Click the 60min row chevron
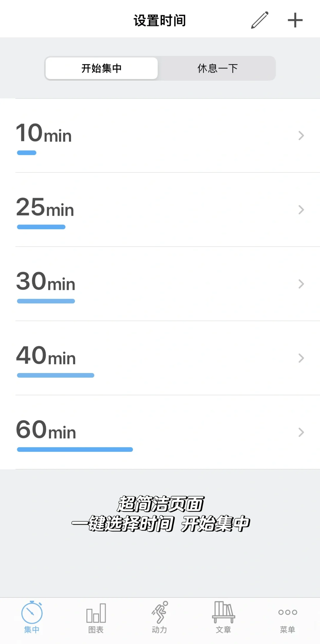 tap(301, 432)
